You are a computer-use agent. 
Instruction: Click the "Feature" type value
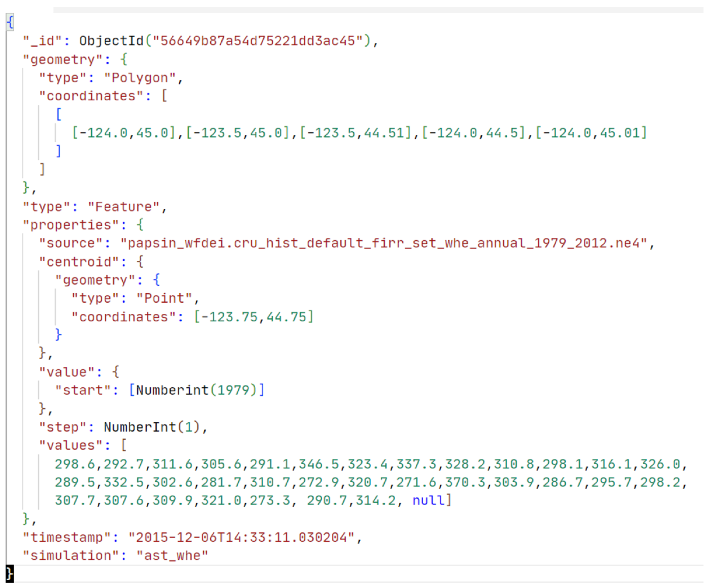coord(123,207)
